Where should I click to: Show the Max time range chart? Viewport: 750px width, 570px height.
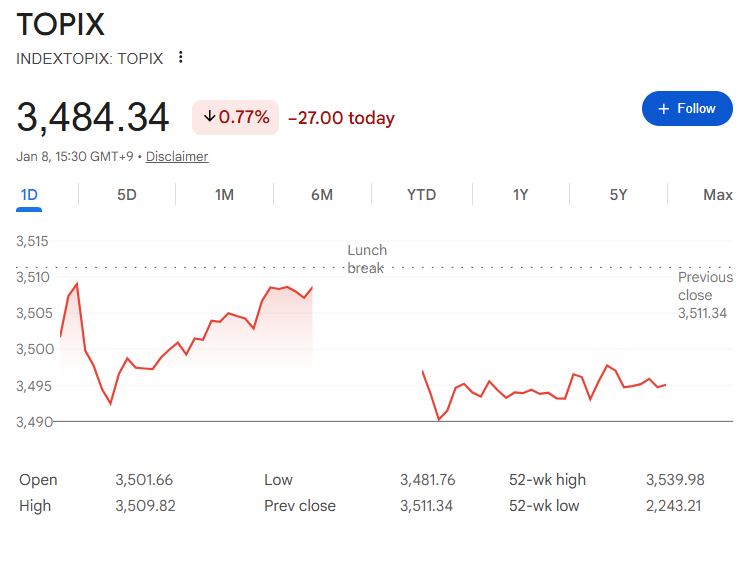click(717, 195)
